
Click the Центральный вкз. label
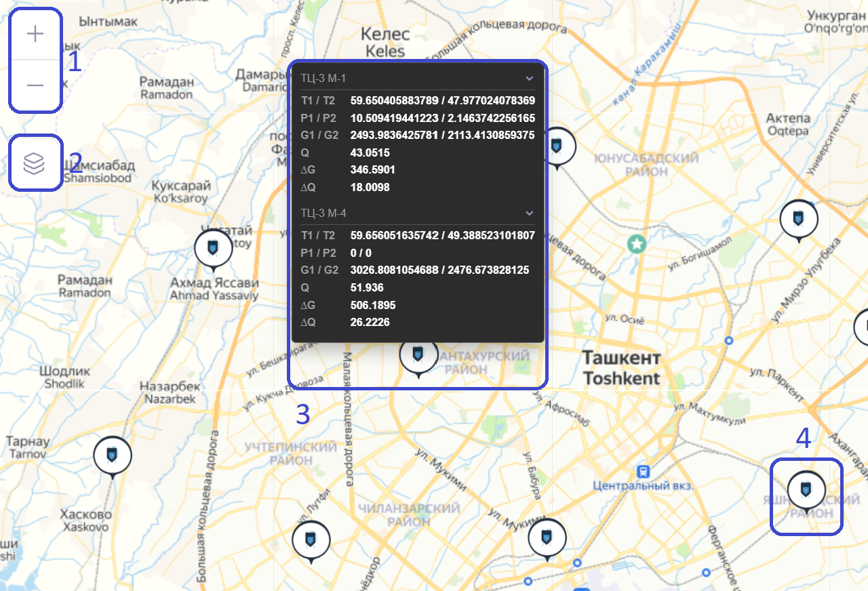click(x=643, y=486)
